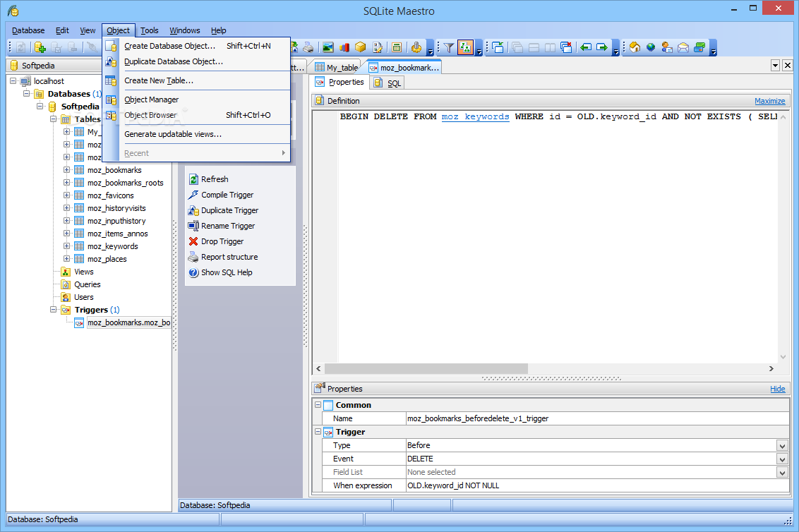Open the Type dropdown showing Before
The width and height of the screenshot is (799, 532).
pos(782,446)
